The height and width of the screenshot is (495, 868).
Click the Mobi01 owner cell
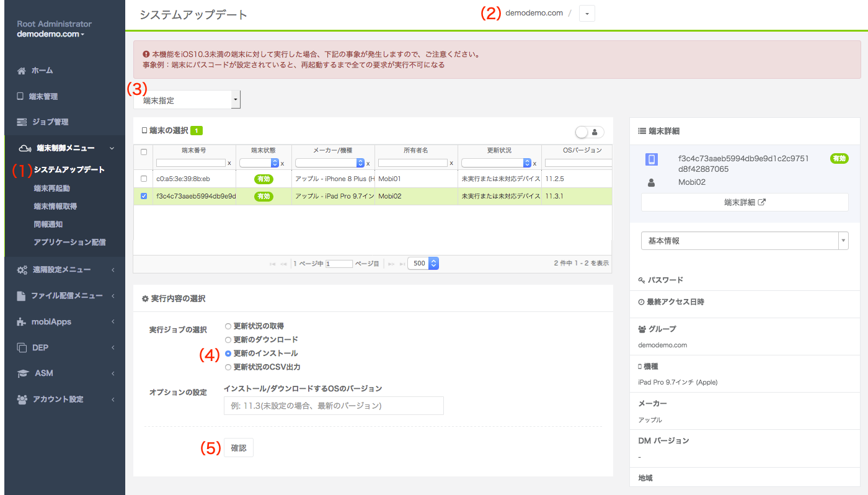click(416, 179)
